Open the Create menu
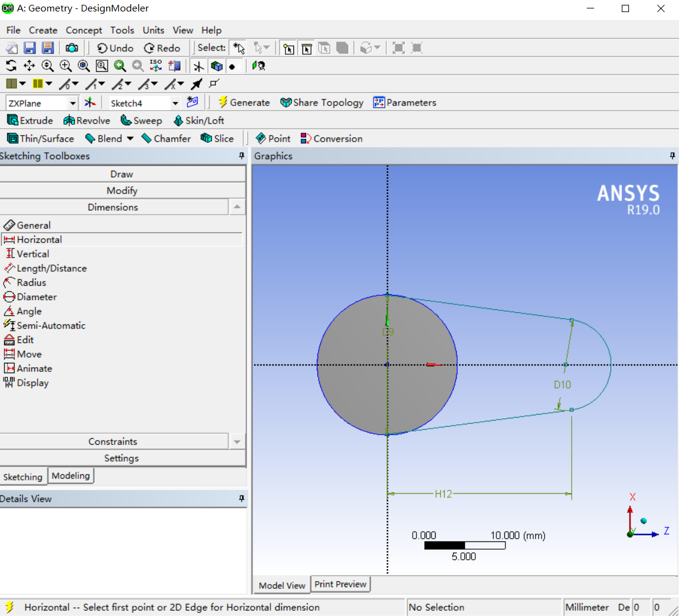 [43, 30]
